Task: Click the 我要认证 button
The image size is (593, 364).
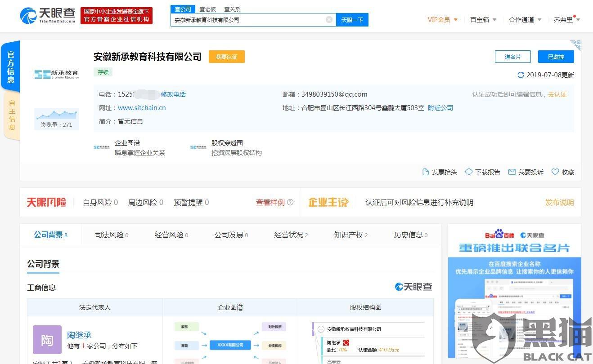Action: coord(227,57)
